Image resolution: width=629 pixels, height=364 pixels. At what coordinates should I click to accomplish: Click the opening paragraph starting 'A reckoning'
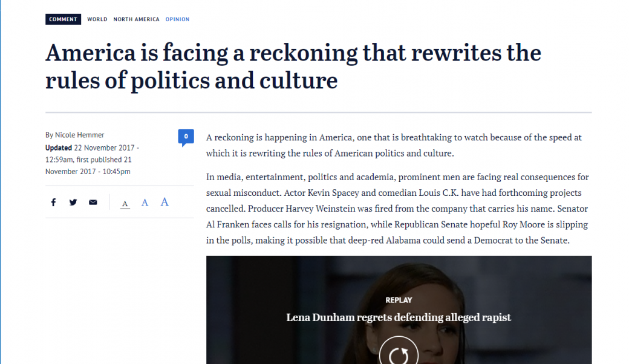pyautogui.click(x=394, y=145)
